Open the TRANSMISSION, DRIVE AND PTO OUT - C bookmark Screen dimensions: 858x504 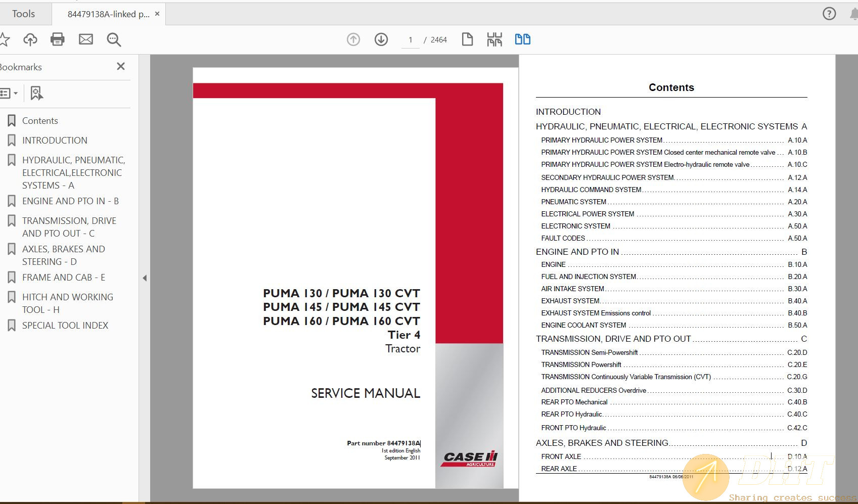[x=69, y=227]
